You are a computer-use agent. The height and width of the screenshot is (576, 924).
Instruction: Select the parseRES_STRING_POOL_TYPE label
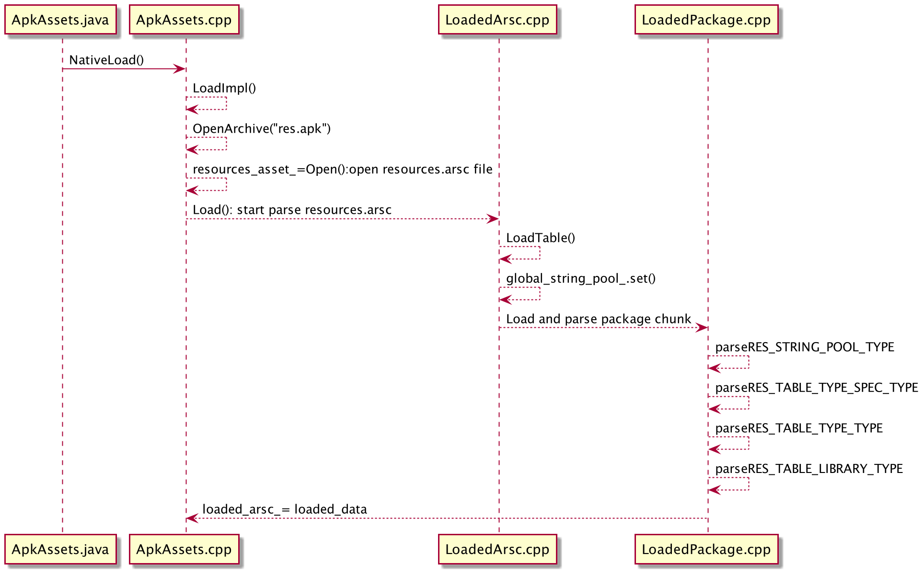pos(805,347)
